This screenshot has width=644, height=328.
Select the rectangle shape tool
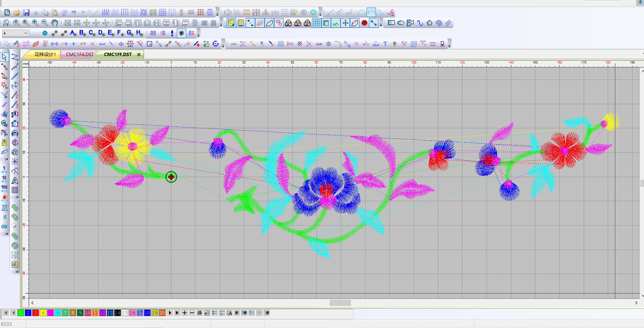tap(391, 23)
